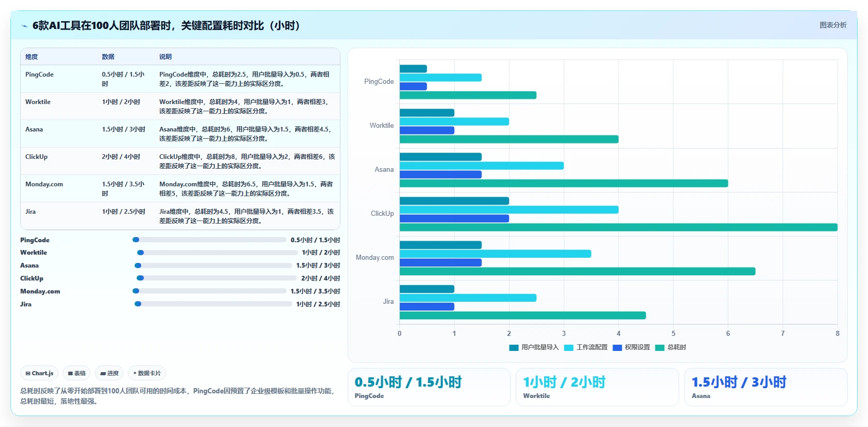Click the Asana 总耗时 bar in chart

[563, 183]
